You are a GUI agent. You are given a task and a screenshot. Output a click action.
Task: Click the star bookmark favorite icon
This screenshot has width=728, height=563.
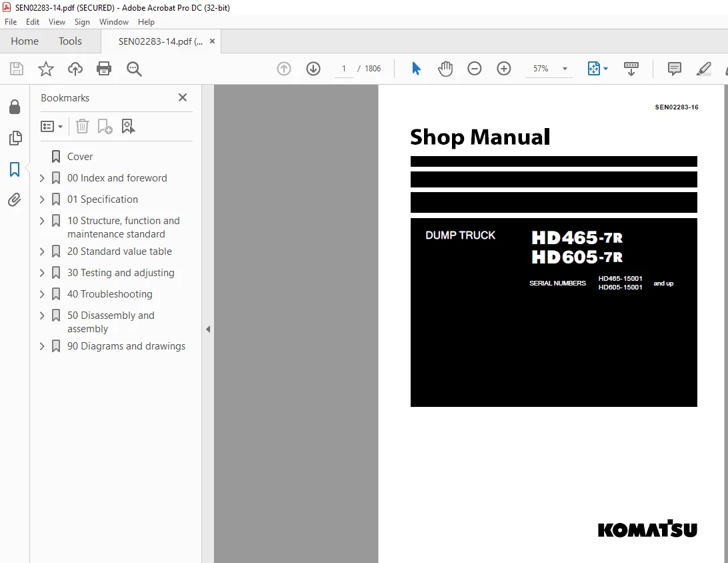[x=45, y=69]
